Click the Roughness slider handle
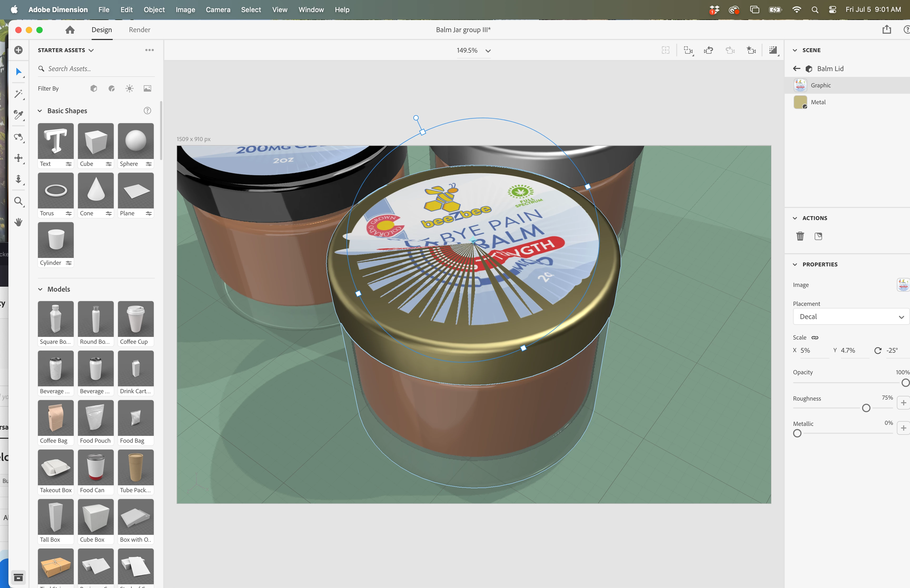The image size is (910, 588). 866,408
